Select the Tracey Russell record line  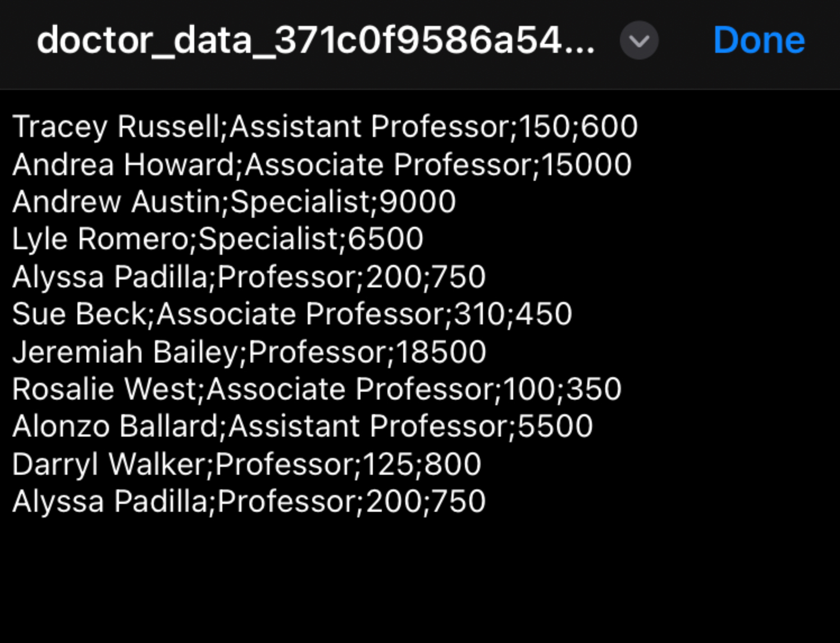coord(326,127)
